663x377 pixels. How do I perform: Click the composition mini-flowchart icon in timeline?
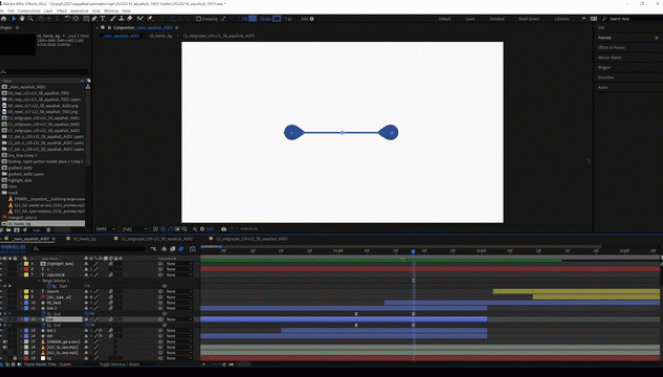(x=153, y=249)
